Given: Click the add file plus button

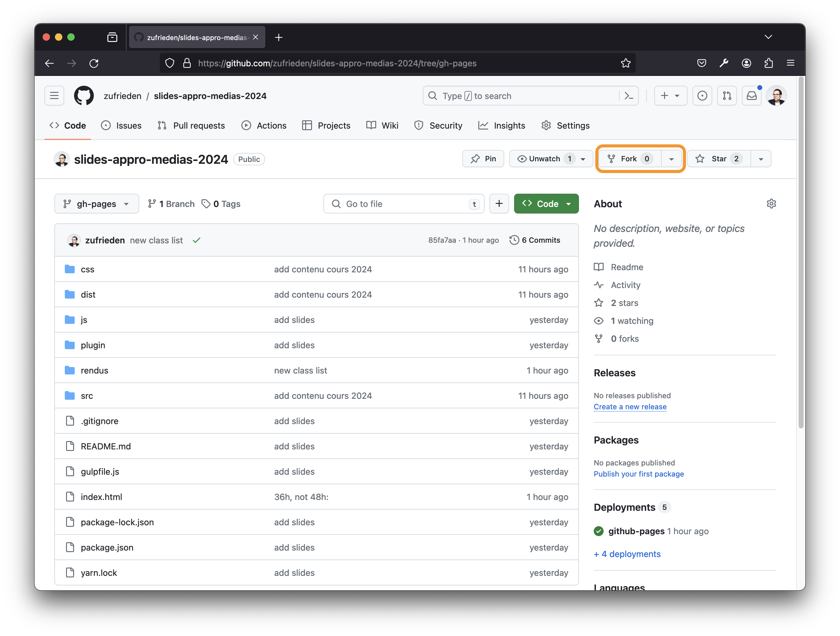Looking at the screenshot, I should tap(499, 204).
